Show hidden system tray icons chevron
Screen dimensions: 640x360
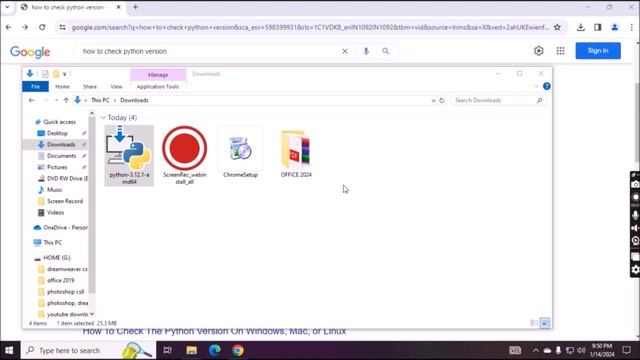tap(536, 350)
